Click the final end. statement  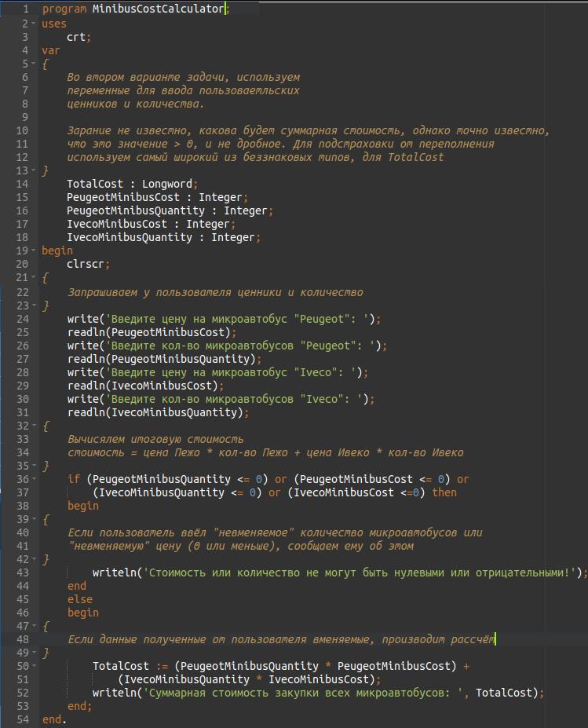point(54,719)
